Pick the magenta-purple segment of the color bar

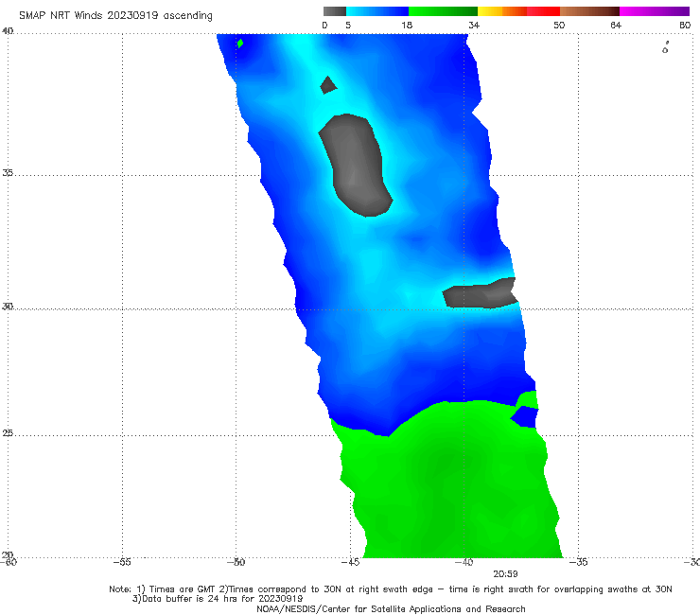(655, 11)
